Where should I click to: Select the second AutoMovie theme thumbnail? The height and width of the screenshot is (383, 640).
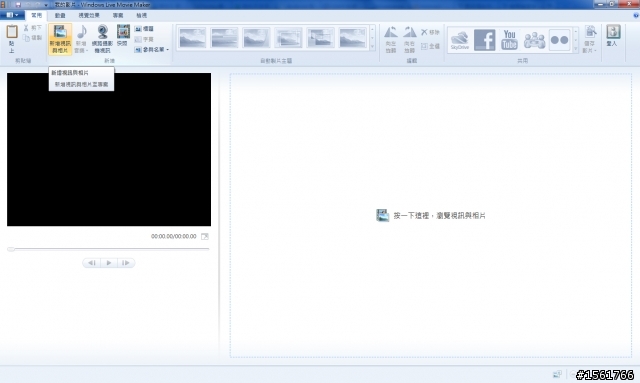point(224,38)
